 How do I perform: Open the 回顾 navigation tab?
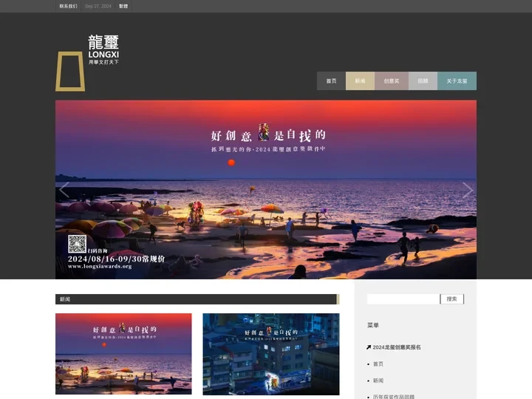[x=423, y=81]
